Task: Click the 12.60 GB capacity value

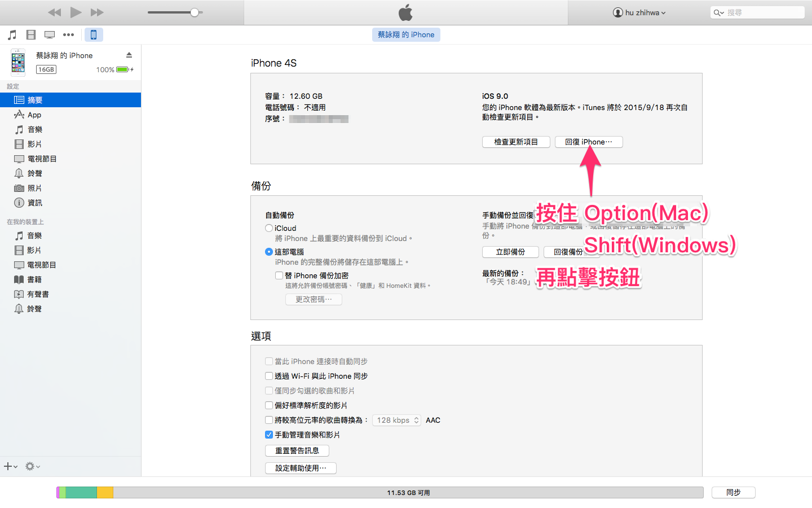Action: click(306, 96)
